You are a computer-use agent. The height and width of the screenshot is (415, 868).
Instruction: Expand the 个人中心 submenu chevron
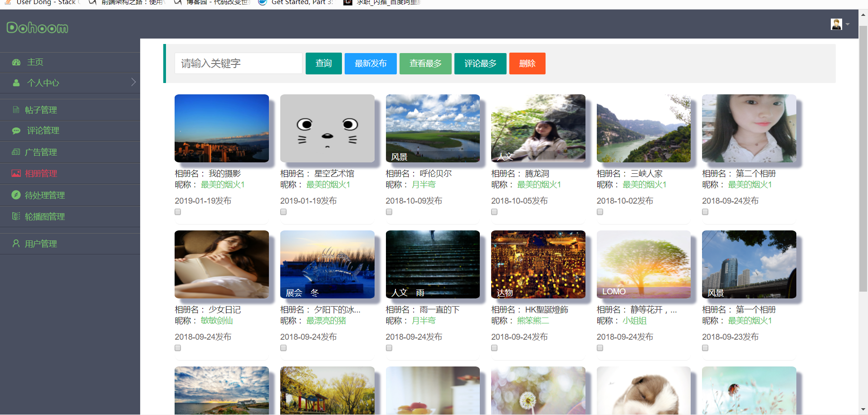coord(133,82)
